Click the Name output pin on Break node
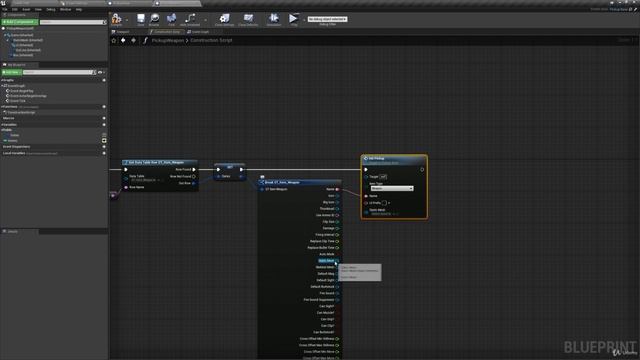This screenshot has width=640, height=360. click(x=337, y=189)
